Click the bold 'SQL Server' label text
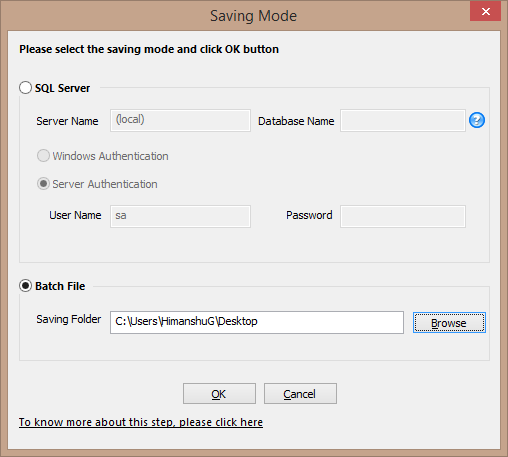 pyautogui.click(x=62, y=88)
